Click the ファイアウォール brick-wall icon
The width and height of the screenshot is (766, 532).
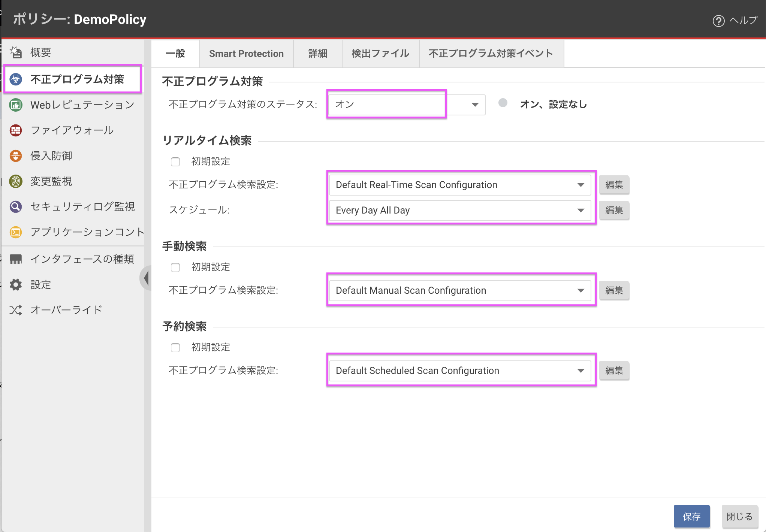(16, 130)
